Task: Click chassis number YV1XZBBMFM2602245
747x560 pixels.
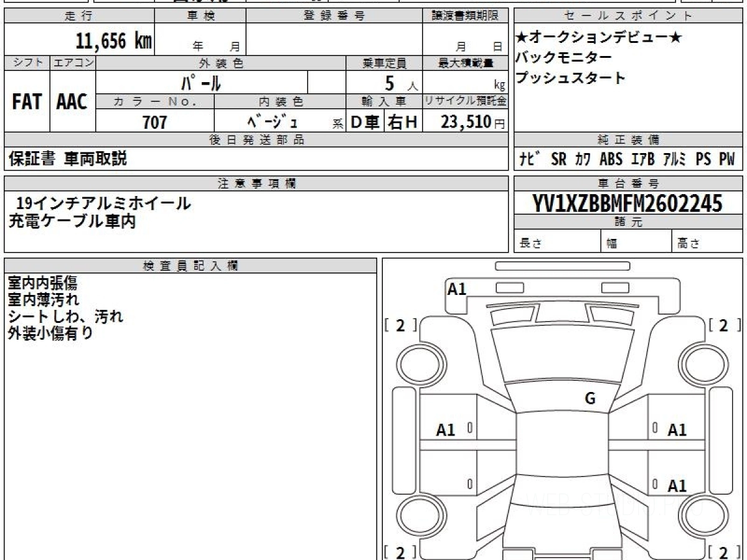Action: tap(628, 203)
